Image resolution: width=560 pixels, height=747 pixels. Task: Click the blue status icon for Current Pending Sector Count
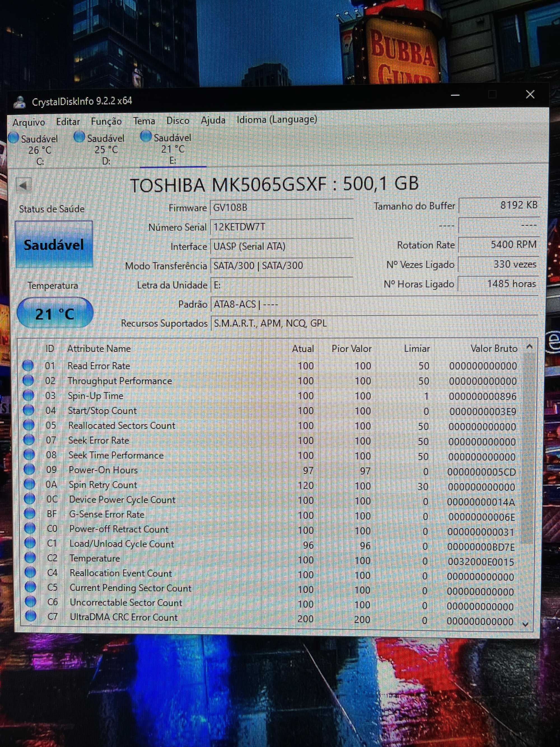coord(31,587)
